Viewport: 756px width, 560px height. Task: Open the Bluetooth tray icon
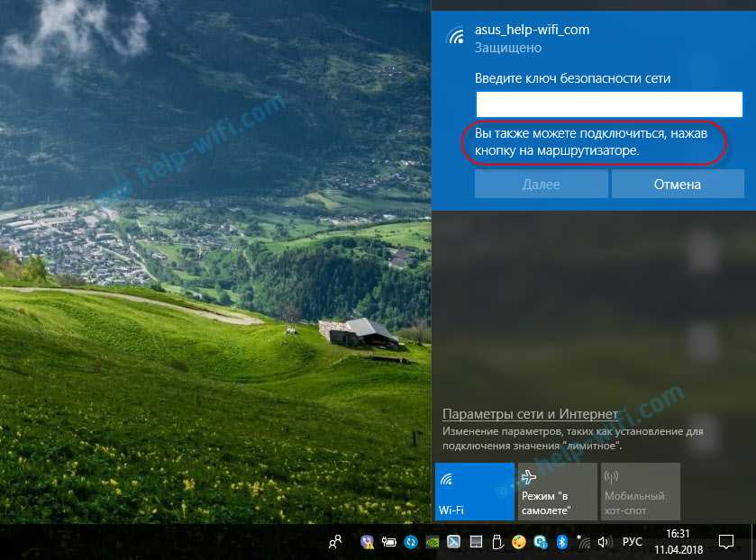click(561, 543)
